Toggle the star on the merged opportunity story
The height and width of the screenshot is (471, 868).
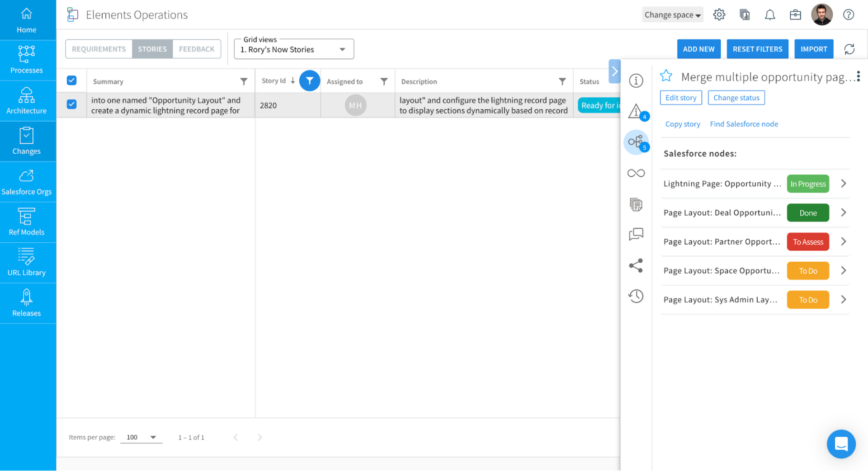pyautogui.click(x=666, y=76)
